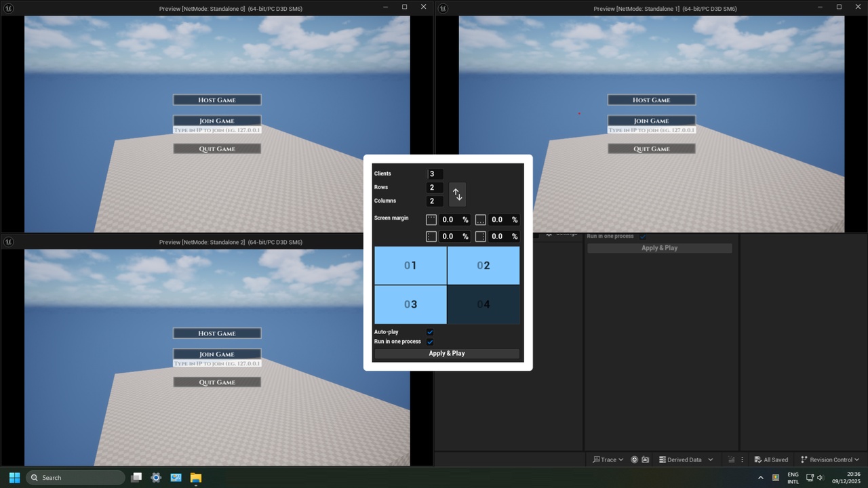Screen dimensions: 868x488
Task: Enable the dark client cell 04
Action: point(484,304)
